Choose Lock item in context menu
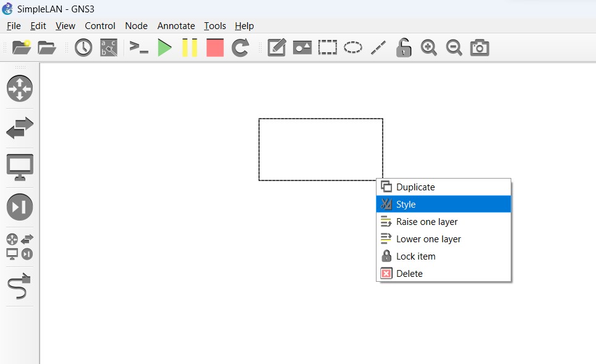This screenshot has width=596, height=364. (x=443, y=256)
